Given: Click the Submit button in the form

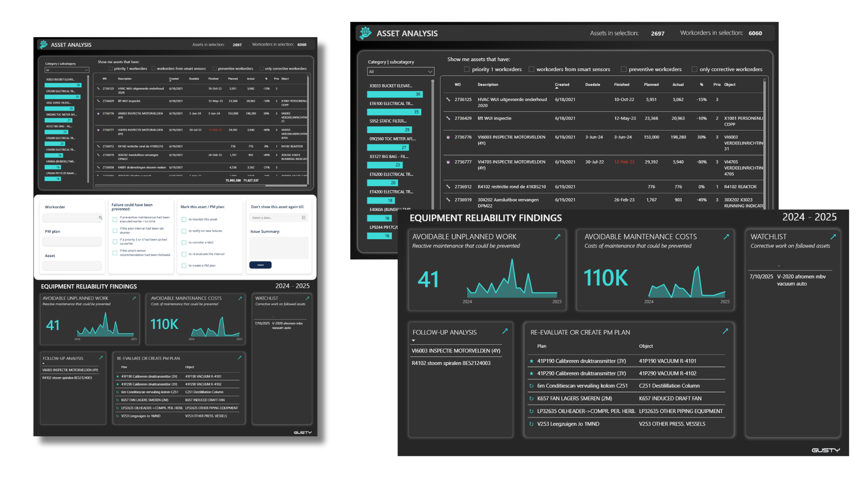Looking at the screenshot, I should pos(260,265).
